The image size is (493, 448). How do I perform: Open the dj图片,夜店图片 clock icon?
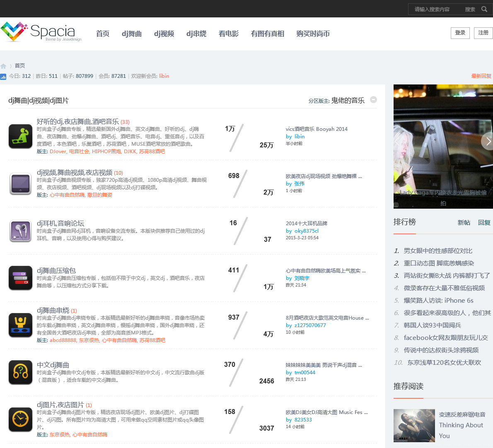(x=20, y=419)
